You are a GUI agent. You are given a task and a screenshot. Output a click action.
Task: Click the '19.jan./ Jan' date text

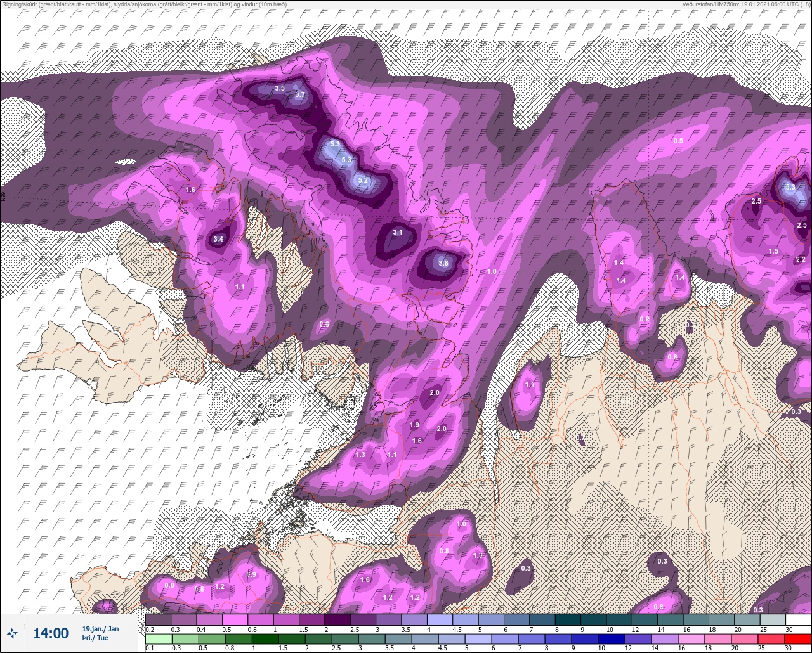click(100, 628)
